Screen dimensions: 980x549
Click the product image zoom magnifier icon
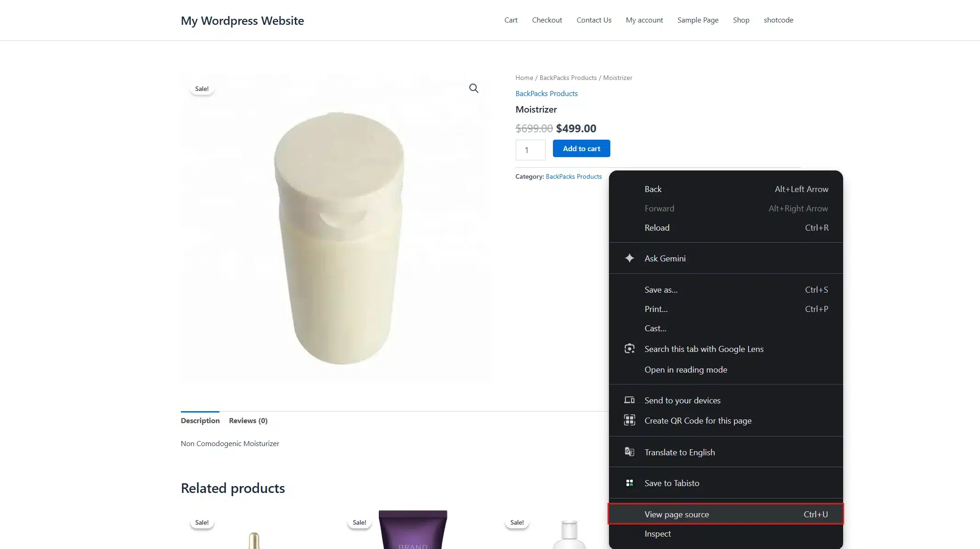pos(473,88)
